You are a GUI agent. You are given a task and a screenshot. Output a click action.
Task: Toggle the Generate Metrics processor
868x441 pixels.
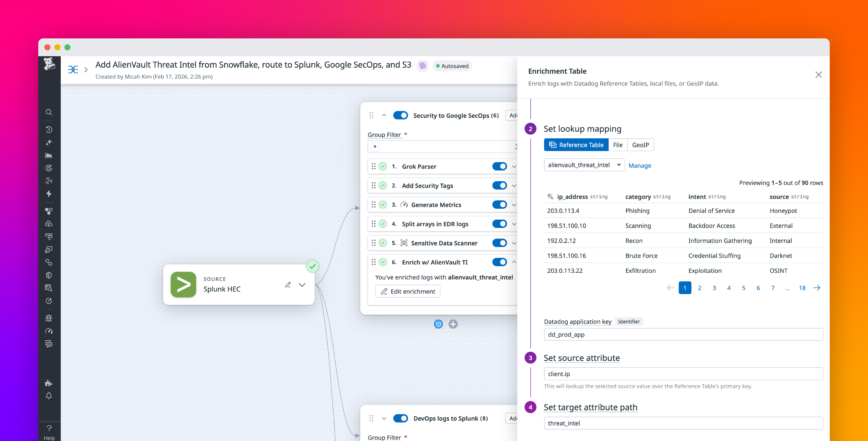(499, 205)
